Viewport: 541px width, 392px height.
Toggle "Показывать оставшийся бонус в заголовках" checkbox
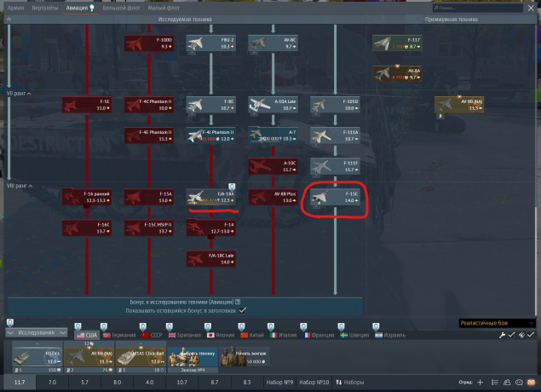(243, 310)
